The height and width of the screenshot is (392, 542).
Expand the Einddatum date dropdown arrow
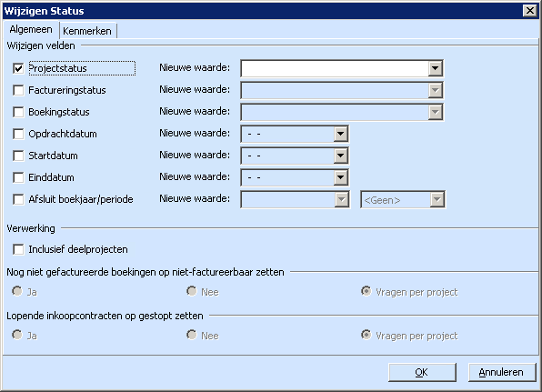click(340, 177)
